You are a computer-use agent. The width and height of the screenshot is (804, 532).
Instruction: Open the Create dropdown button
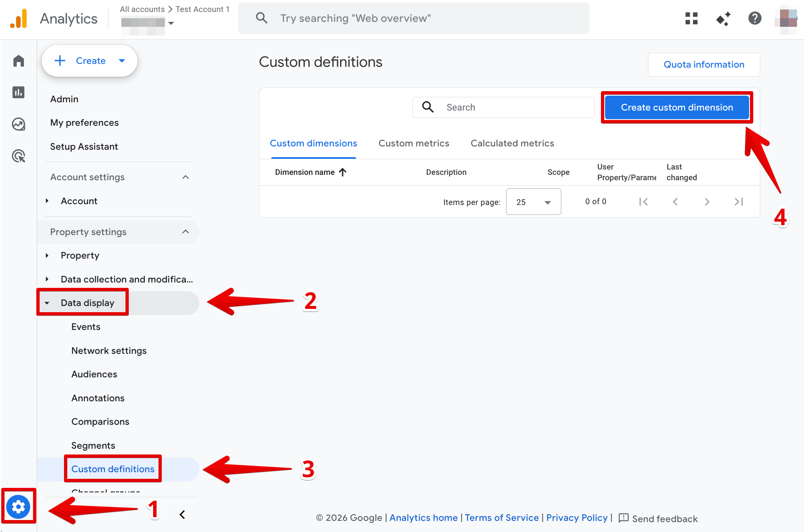pos(90,61)
